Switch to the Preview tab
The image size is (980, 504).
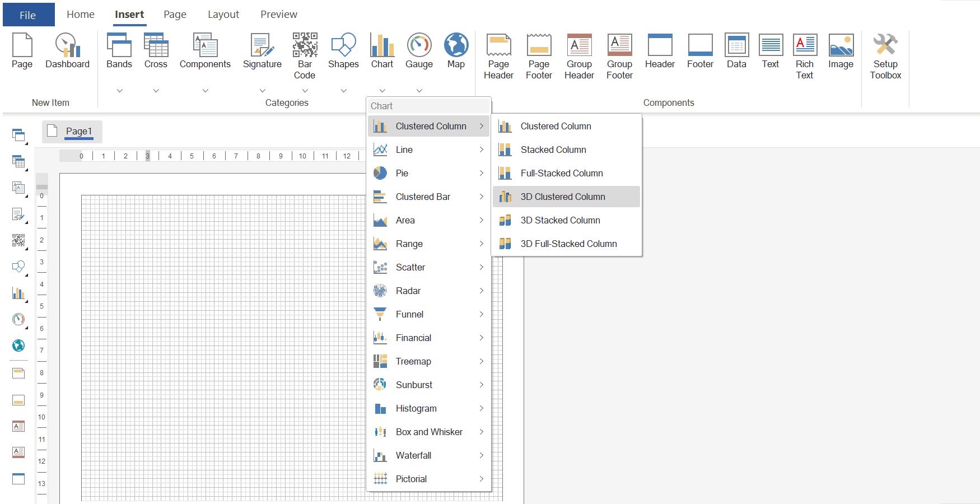click(278, 14)
